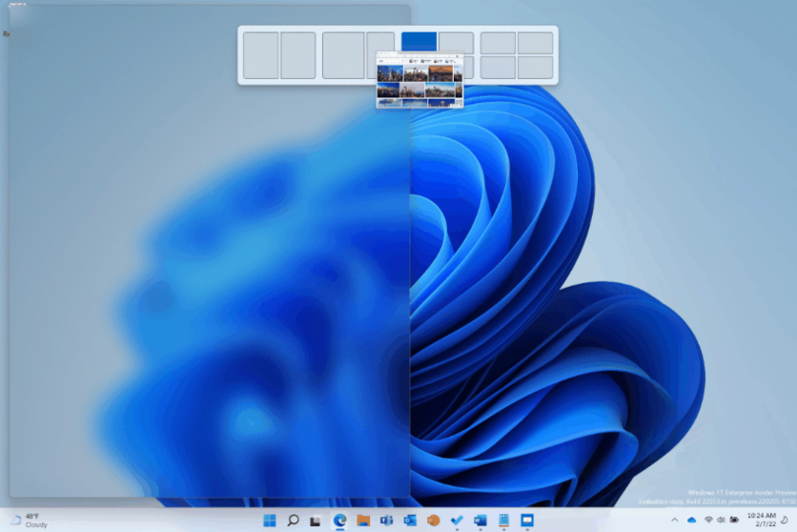Launch Microsoft Edge from the taskbar

(339, 520)
